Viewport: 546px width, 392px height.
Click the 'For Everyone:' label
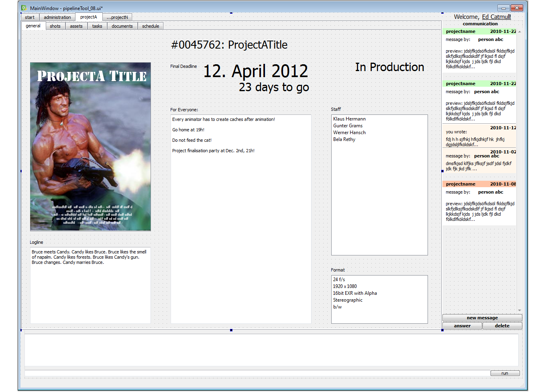click(184, 110)
